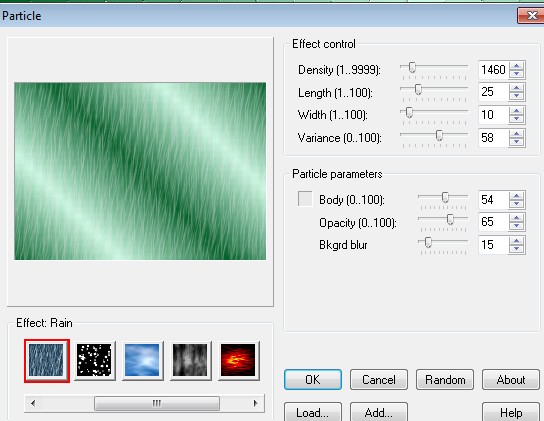Select the red fire effect thumbnail
This screenshot has width=544, height=421.
tap(238, 361)
